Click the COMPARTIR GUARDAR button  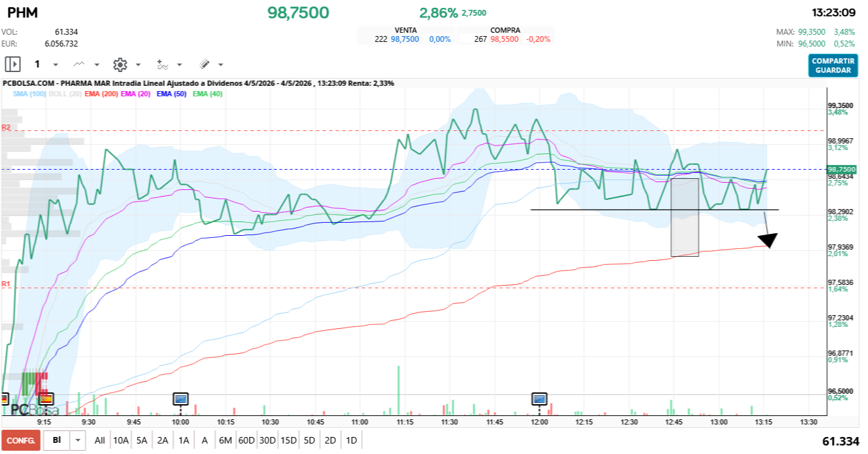click(833, 66)
